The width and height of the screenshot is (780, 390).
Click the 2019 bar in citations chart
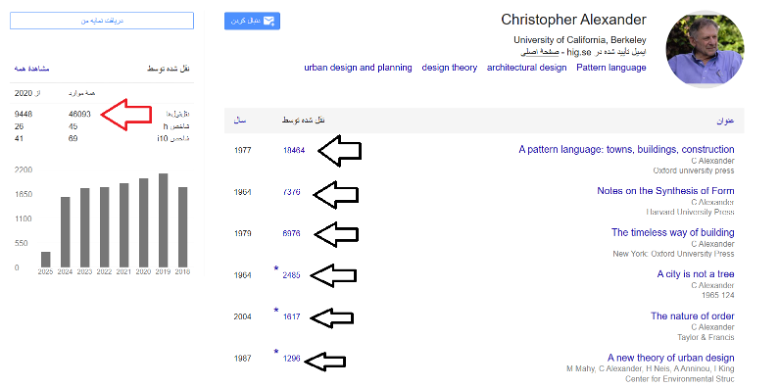[x=163, y=220]
